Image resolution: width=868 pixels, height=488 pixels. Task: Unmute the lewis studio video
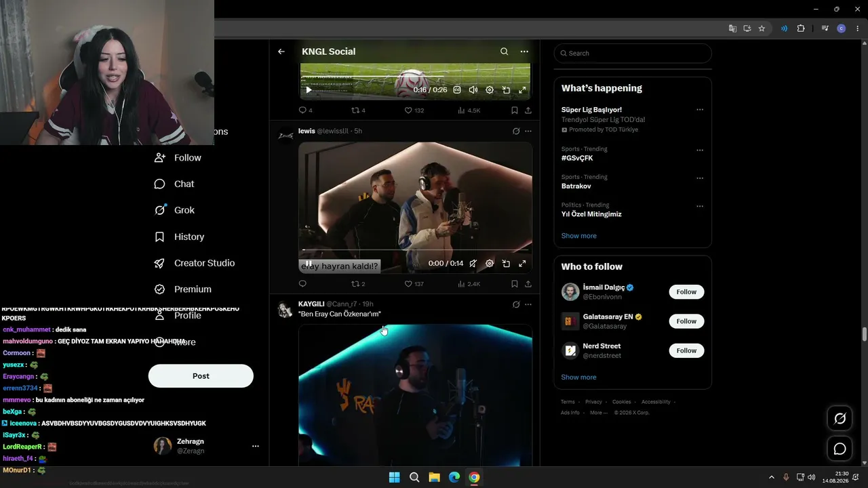(473, 264)
